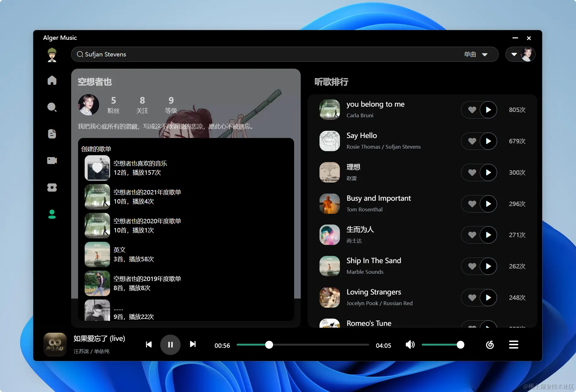
Task: Click artist Carla Bruni
Action: point(360,115)
